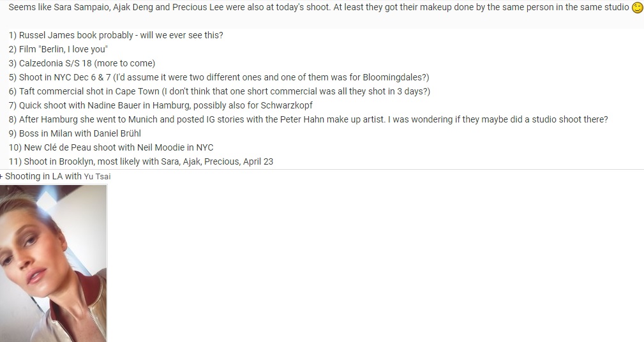Click the Yu Tsai name text

(98, 177)
